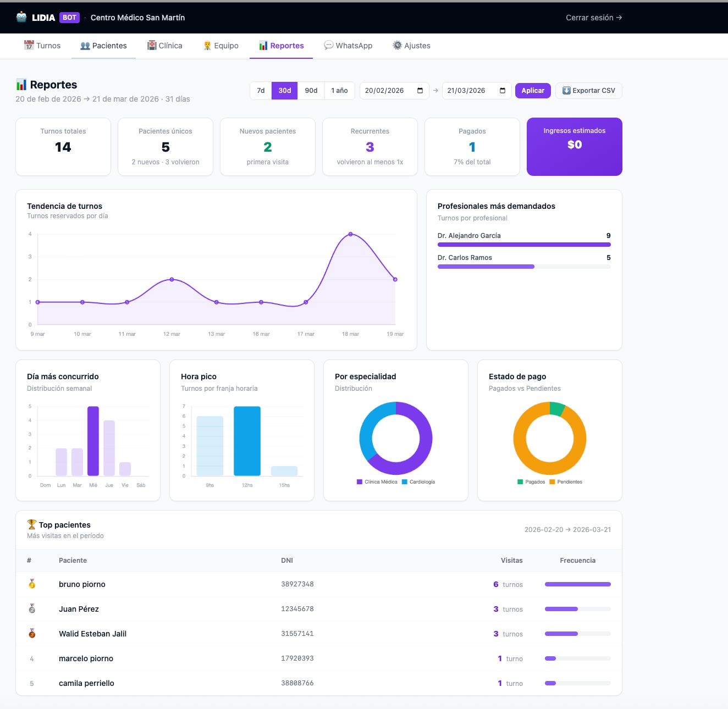This screenshot has width=728, height=709.
Task: Click the speech bubble icon beside WhatsApp
Action: 329,46
